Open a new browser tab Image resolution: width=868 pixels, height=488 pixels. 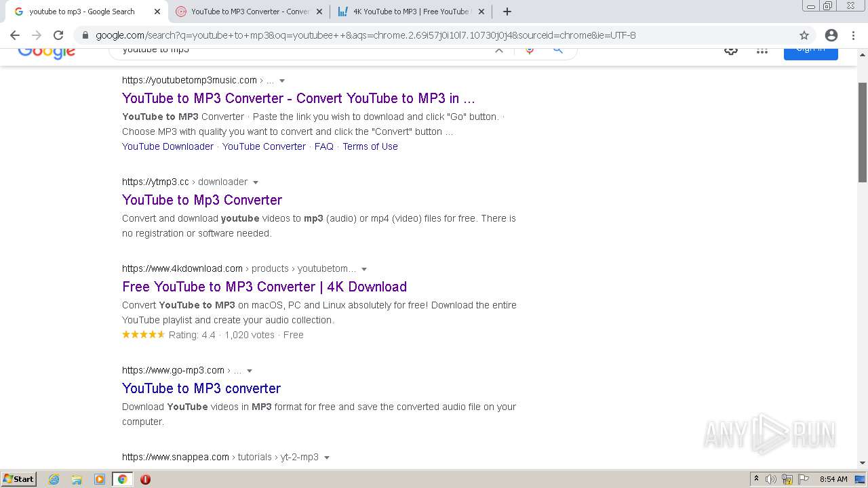(x=507, y=12)
